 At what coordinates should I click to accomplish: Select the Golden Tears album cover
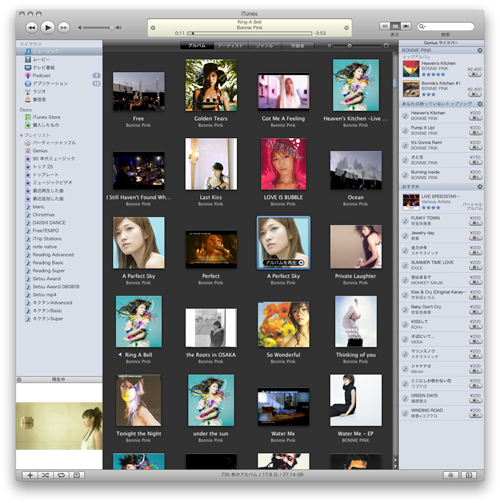pos(211,85)
